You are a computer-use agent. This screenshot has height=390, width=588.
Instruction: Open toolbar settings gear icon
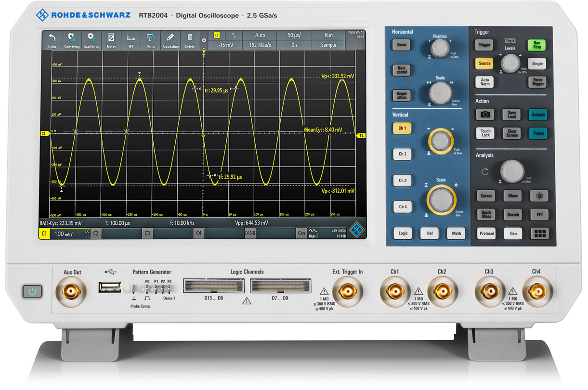click(204, 40)
